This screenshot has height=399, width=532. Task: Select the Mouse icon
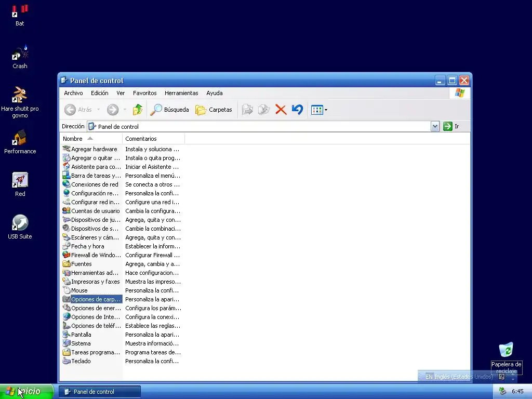pos(66,290)
